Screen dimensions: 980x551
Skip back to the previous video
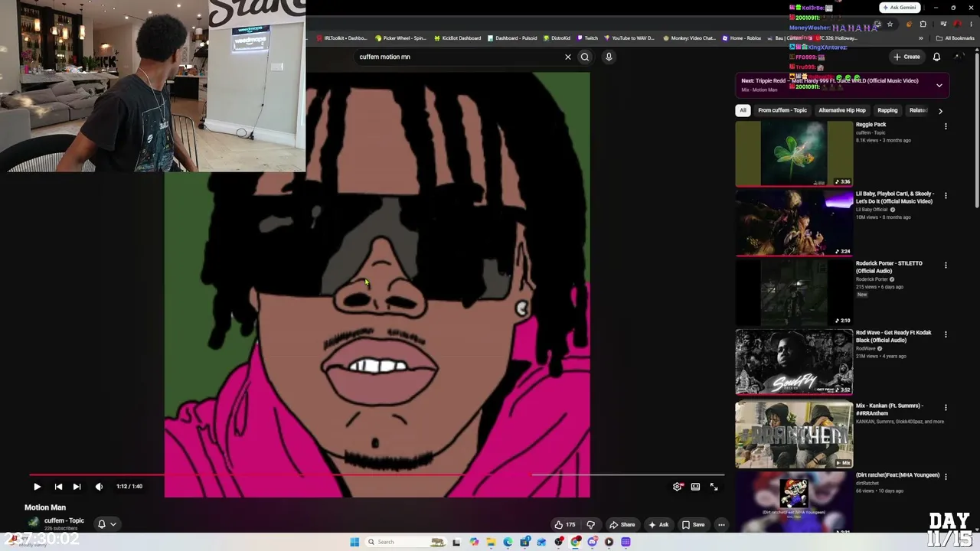tap(58, 487)
